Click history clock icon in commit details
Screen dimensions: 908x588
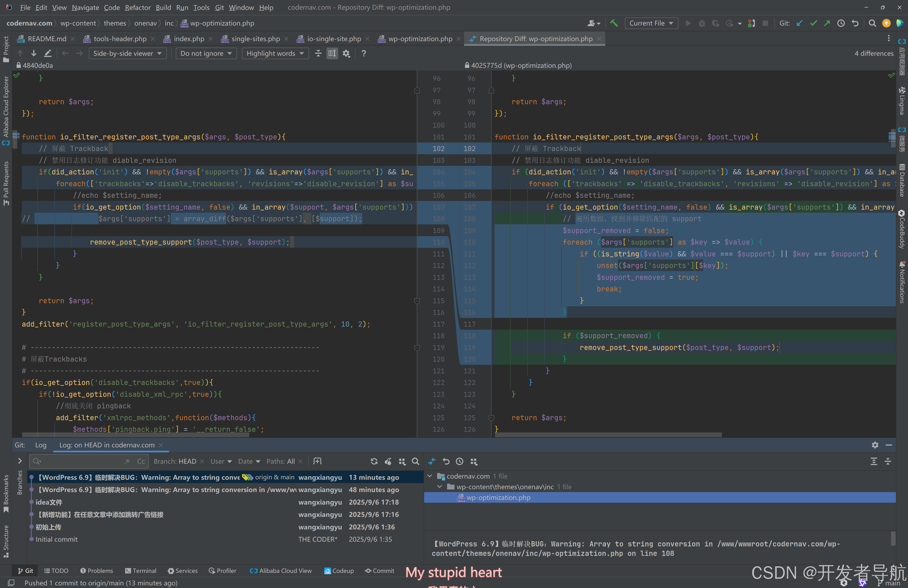point(460,461)
